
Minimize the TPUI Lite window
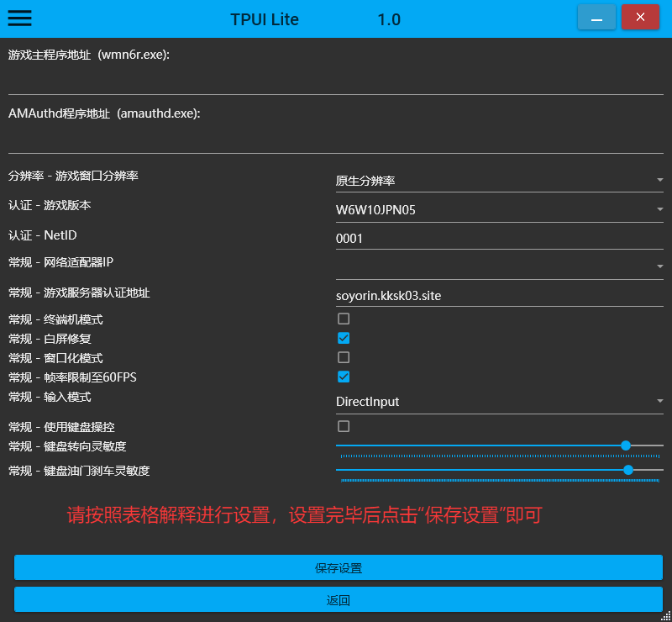point(596,17)
